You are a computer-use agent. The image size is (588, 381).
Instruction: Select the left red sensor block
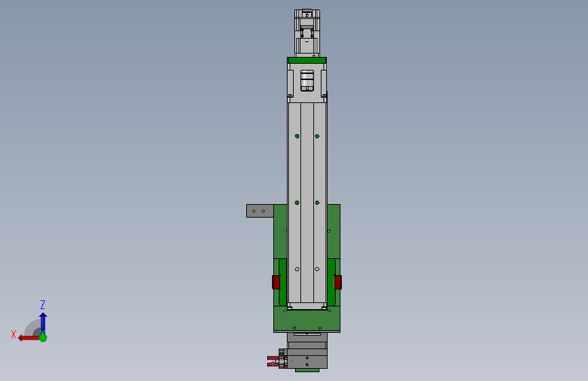[276, 282]
